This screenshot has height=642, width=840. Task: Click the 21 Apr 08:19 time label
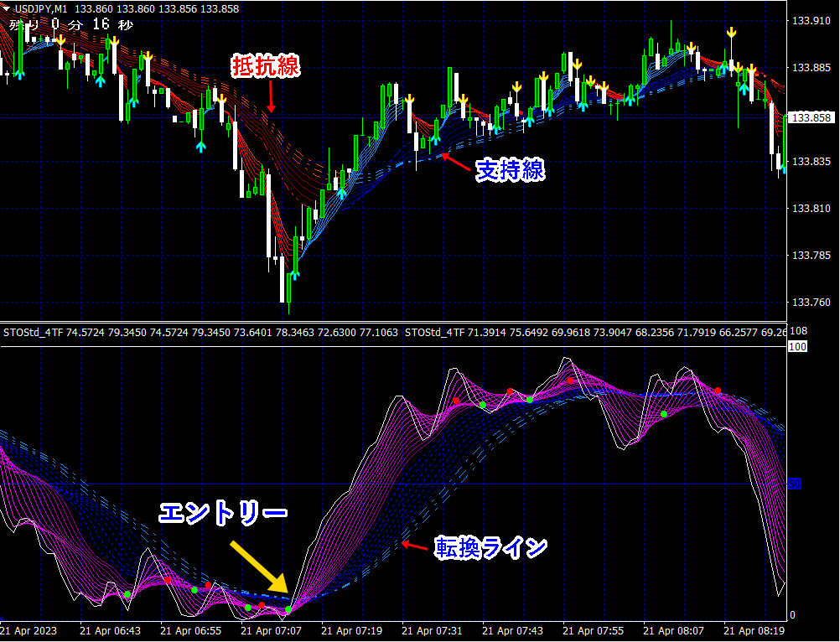[754, 630]
